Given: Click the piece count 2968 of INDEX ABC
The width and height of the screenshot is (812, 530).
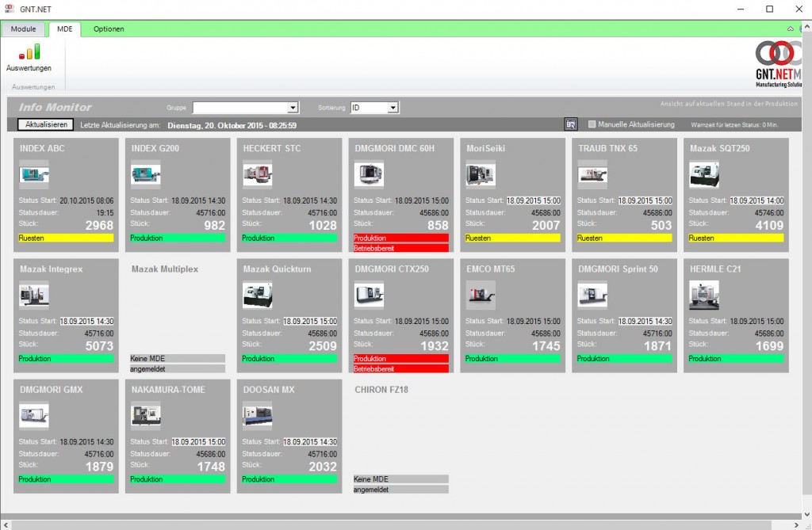Looking at the screenshot, I should (x=99, y=226).
